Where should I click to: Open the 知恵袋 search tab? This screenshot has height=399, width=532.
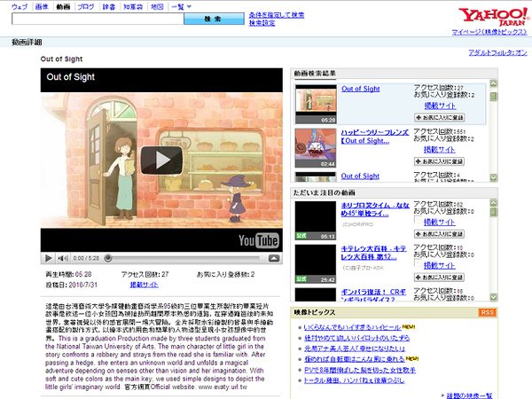[133, 6]
